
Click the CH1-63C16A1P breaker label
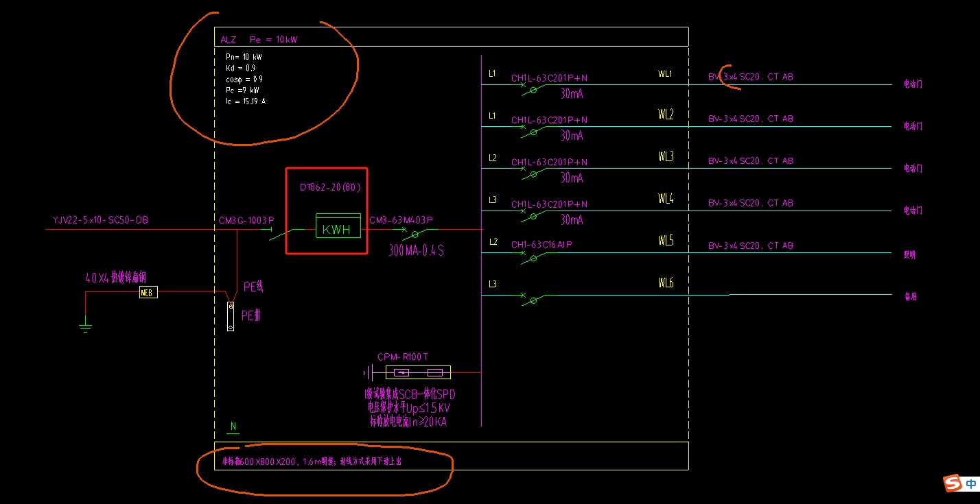541,245
